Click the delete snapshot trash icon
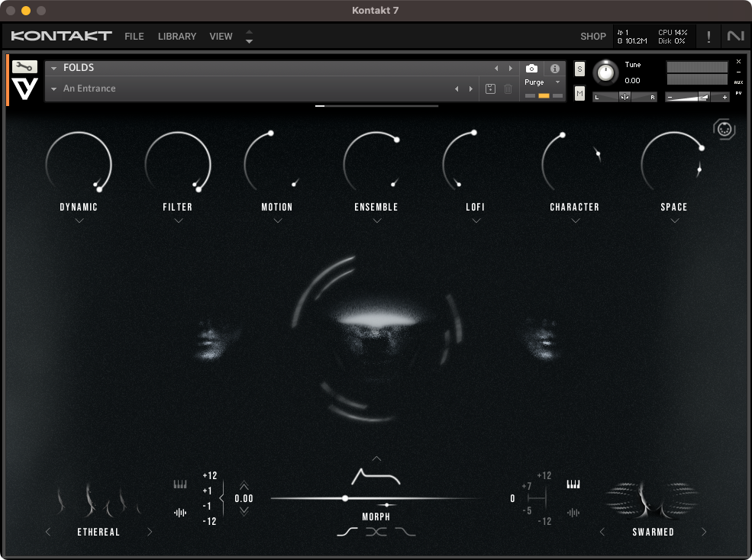The height and width of the screenshot is (560, 752). (508, 89)
